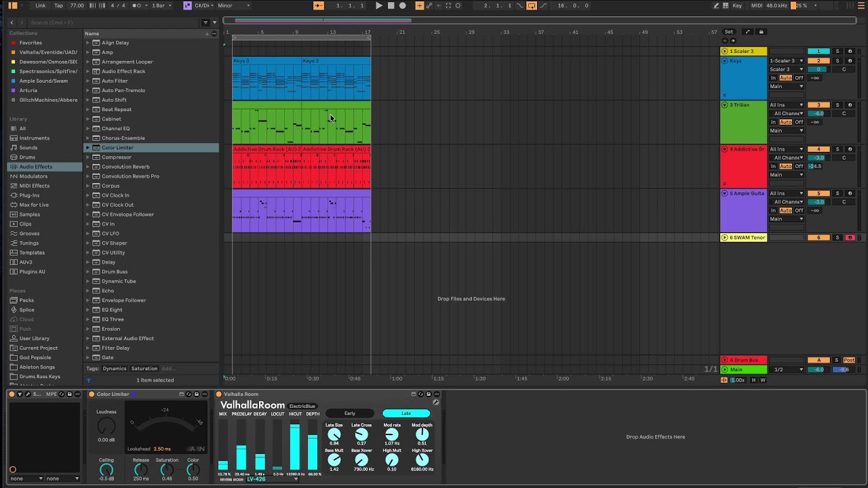Toggle Valhalla Room device activator
This screenshot has width=868, height=488.
(x=219, y=394)
